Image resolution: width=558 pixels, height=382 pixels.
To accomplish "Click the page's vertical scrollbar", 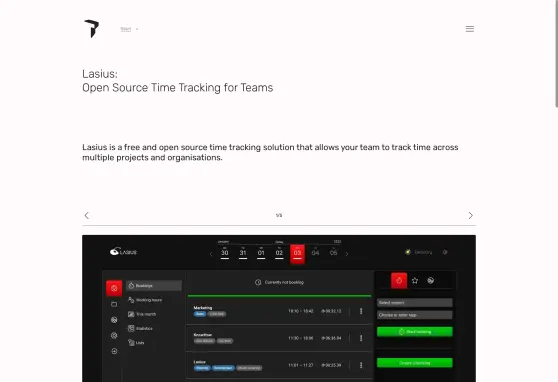I will pyautogui.click(x=557, y=53).
